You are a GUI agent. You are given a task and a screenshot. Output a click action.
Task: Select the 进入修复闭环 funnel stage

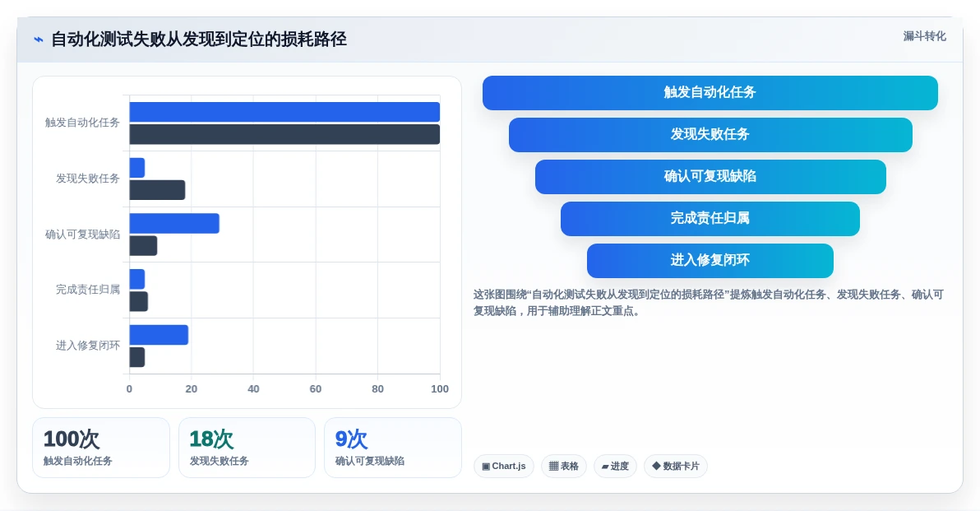tap(710, 260)
